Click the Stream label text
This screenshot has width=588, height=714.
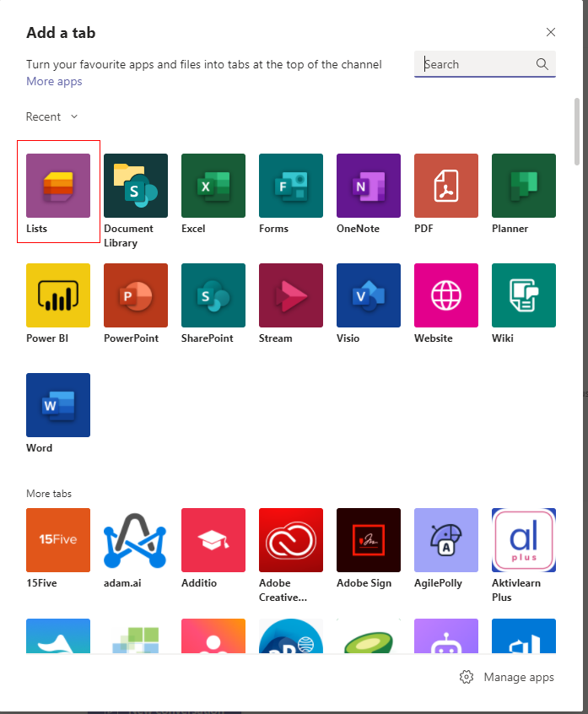[275, 338]
